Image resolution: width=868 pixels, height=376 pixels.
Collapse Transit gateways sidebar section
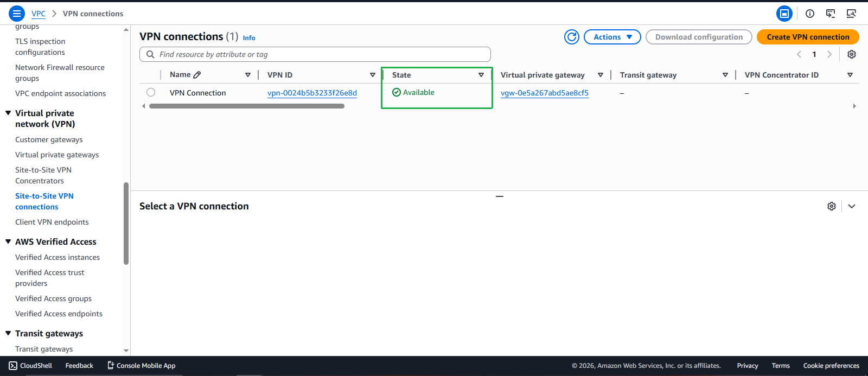pyautogui.click(x=8, y=333)
